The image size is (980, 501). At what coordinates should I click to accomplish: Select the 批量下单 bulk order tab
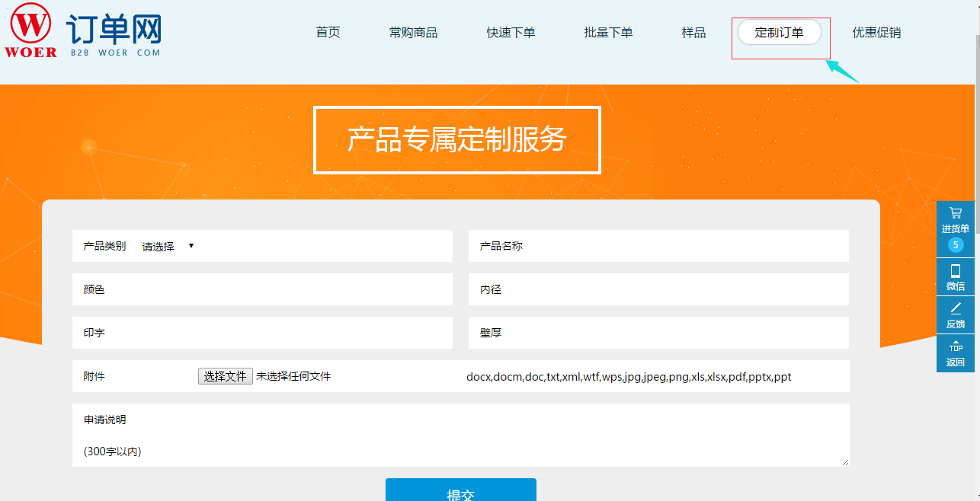pos(608,32)
